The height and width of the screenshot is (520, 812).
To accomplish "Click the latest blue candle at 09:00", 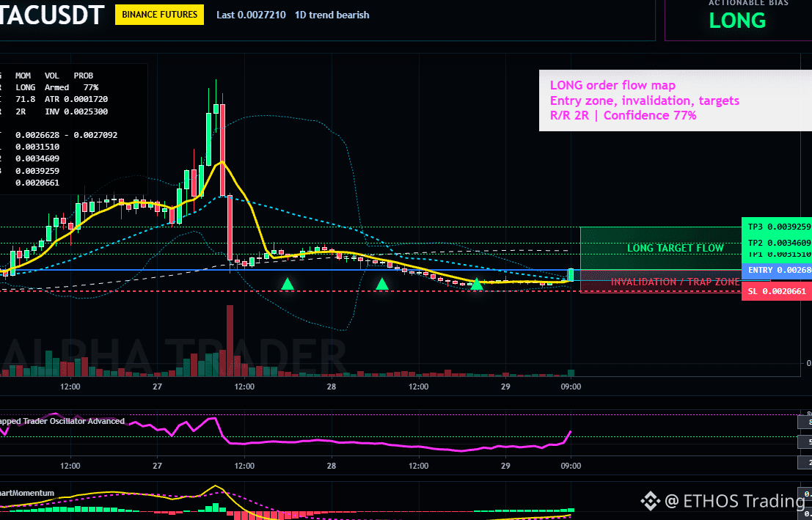I will [571, 274].
